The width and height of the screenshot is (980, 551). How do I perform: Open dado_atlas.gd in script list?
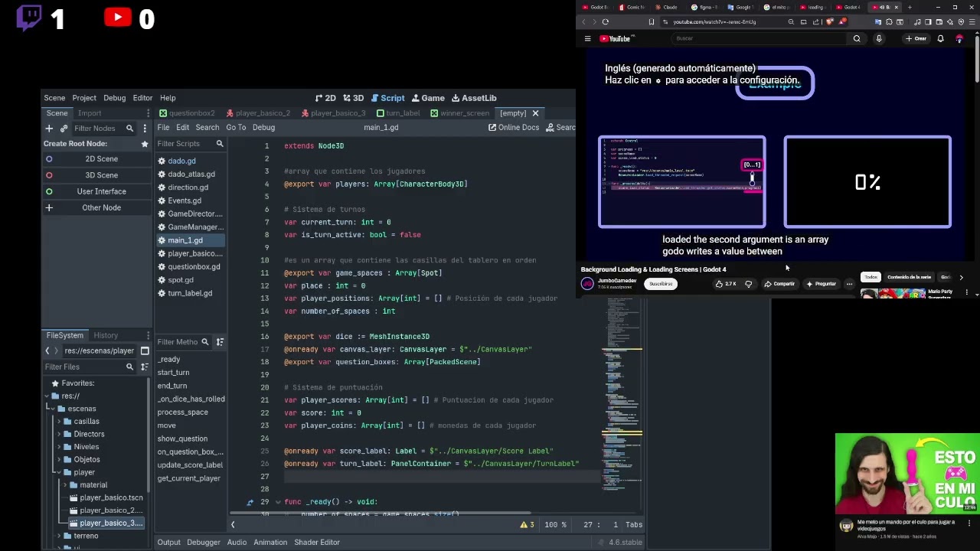(x=191, y=174)
